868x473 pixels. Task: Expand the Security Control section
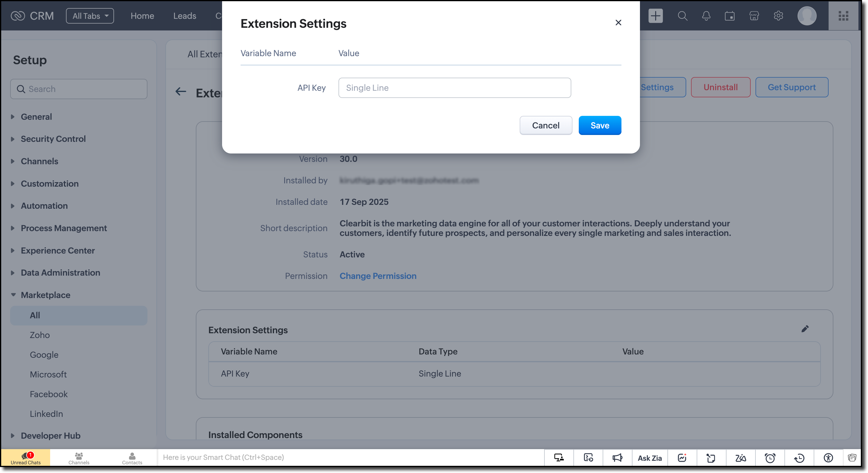[53, 139]
